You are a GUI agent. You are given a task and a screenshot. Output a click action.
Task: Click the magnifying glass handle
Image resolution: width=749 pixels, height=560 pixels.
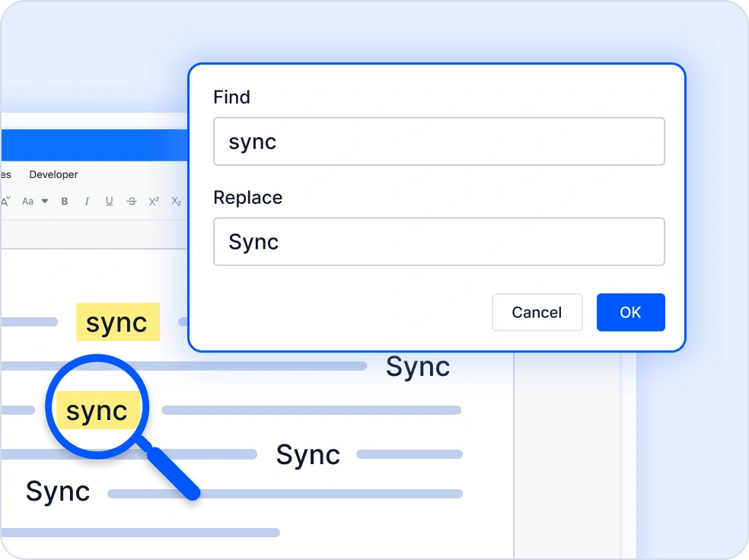point(174,474)
